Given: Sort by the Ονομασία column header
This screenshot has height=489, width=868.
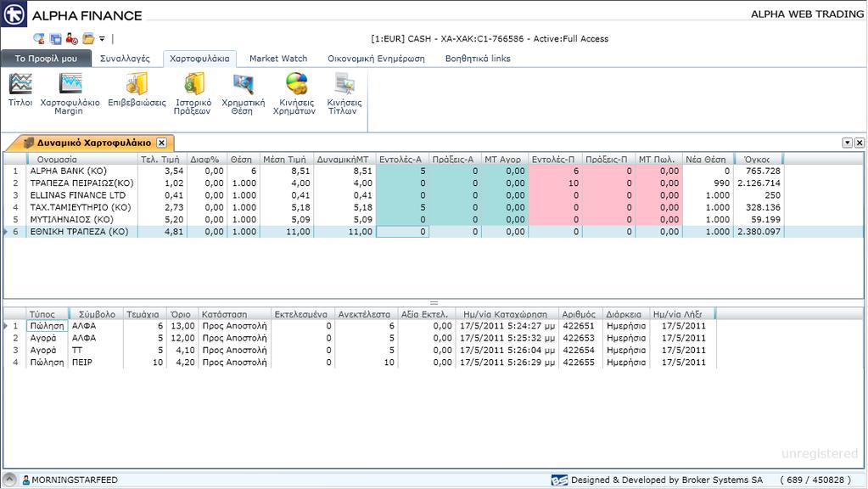Looking at the screenshot, I should [x=82, y=160].
